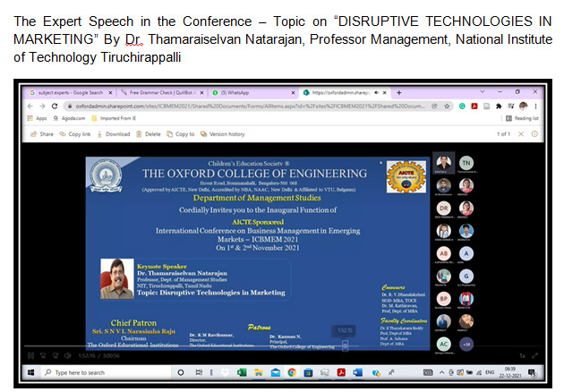Select the G participant avatar
The image size is (564, 392).
click(x=466, y=277)
